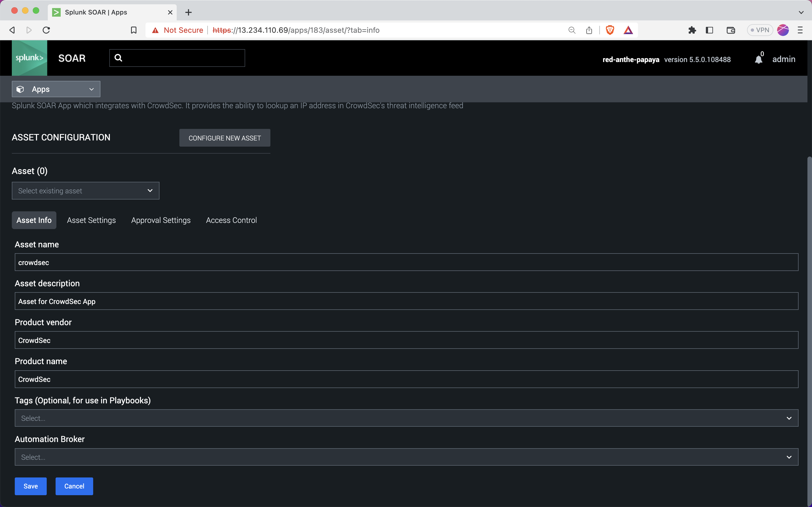Open the Brave Shields icon in address bar
The height and width of the screenshot is (507, 812).
(610, 30)
